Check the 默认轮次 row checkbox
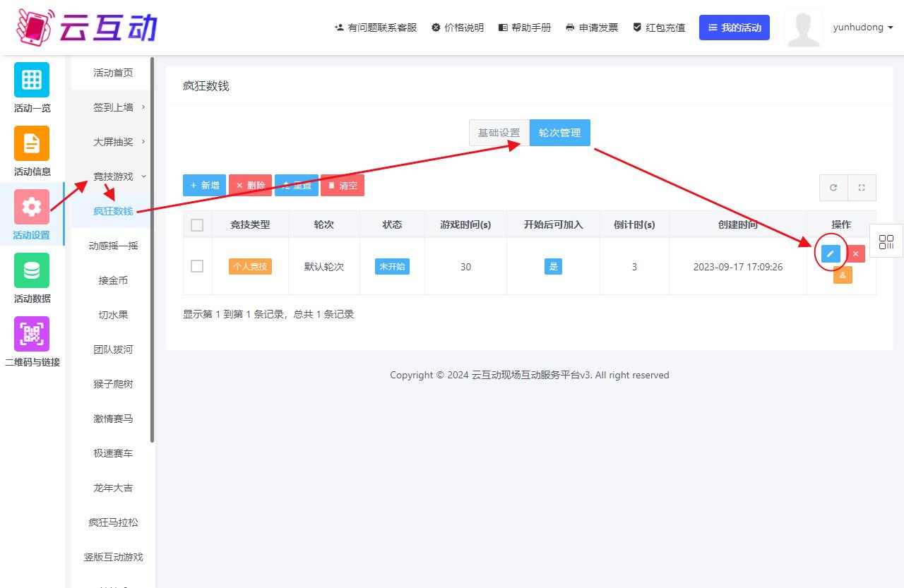This screenshot has width=904, height=588. click(x=197, y=266)
